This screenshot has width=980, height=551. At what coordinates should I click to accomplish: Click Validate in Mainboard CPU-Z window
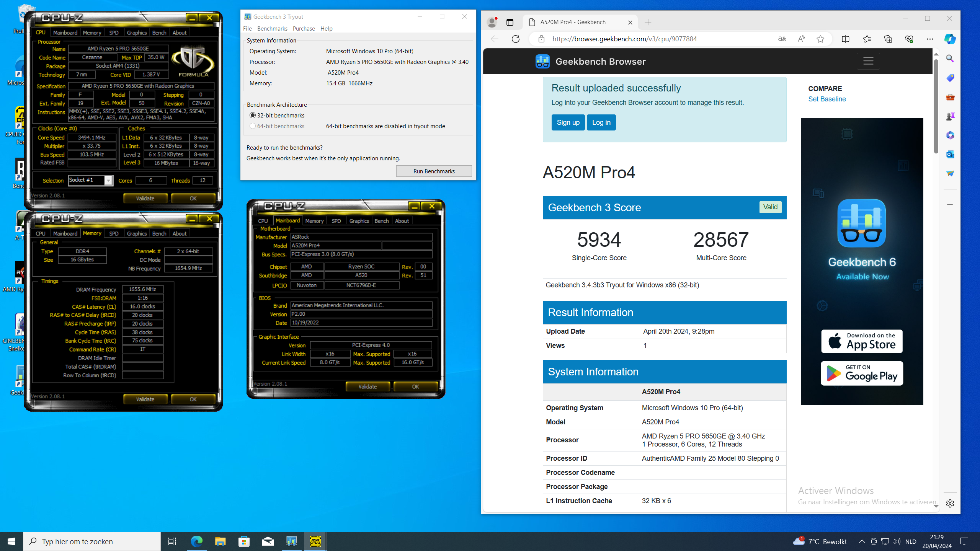coord(367,386)
